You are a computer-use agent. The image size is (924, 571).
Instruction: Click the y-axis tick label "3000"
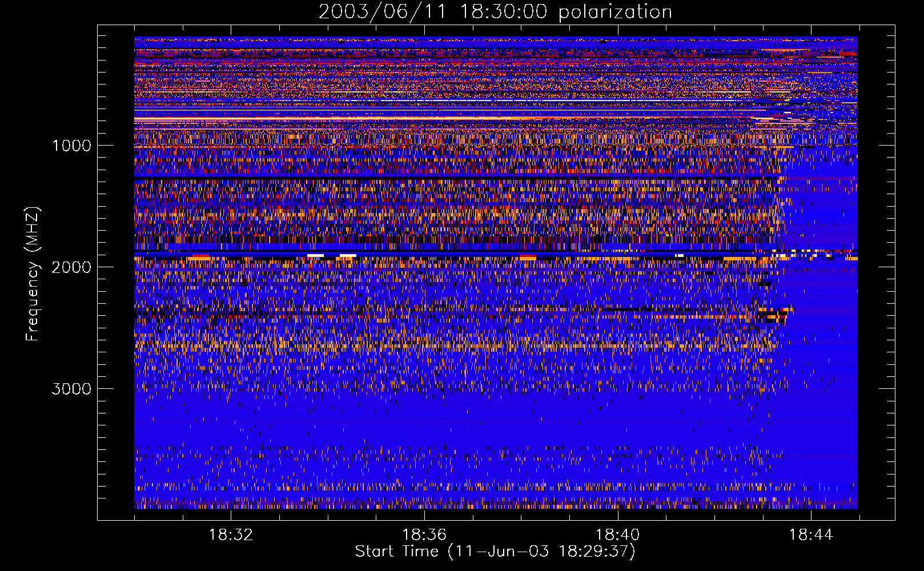point(71,389)
